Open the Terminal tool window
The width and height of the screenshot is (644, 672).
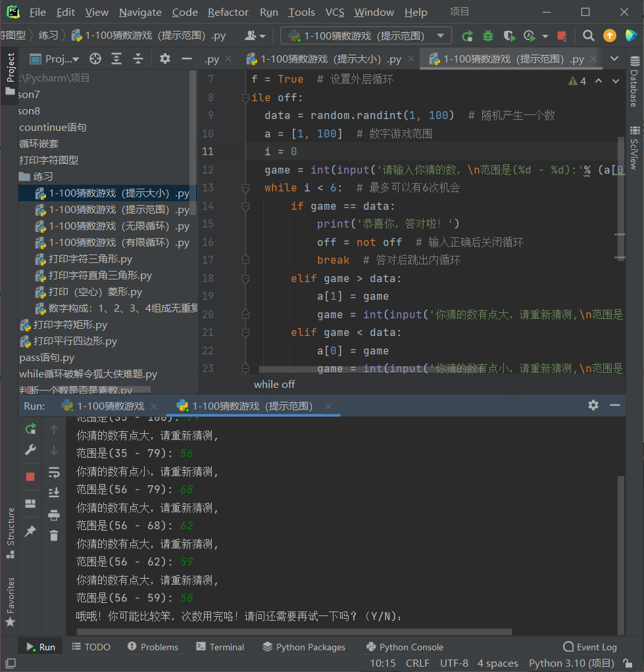[220, 647]
